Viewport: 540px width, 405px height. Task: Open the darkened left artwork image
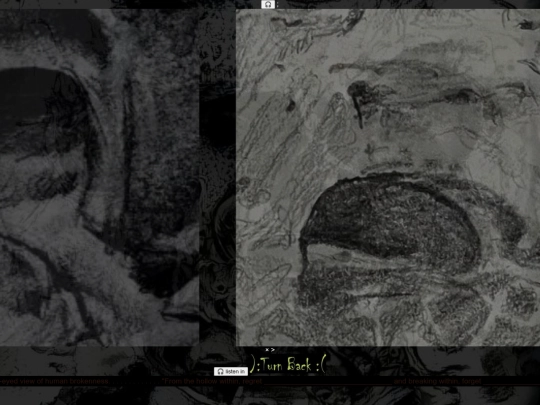100,177
